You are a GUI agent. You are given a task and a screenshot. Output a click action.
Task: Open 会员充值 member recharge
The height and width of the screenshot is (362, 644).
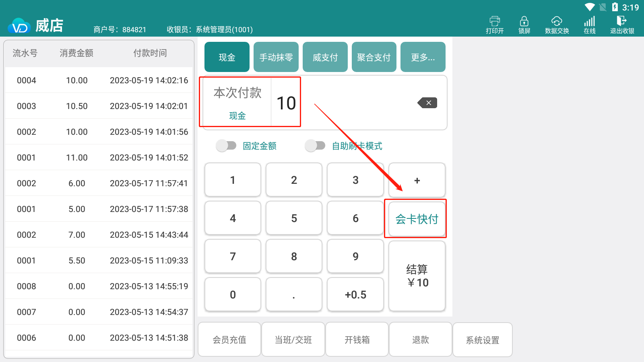(229, 339)
